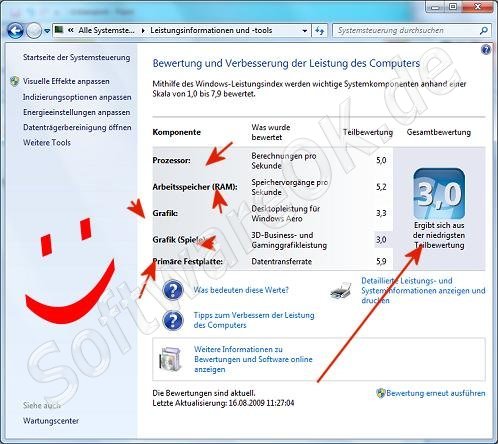Open Was bedeuten diese Werte link
Image resolution: width=498 pixels, height=444 pixels.
pyautogui.click(x=241, y=290)
